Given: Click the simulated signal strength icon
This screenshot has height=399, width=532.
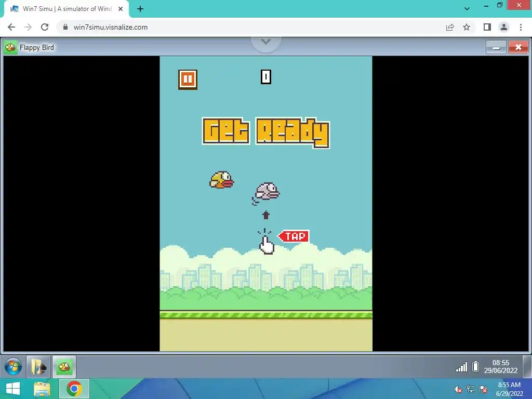Looking at the screenshot, I should coord(461,367).
